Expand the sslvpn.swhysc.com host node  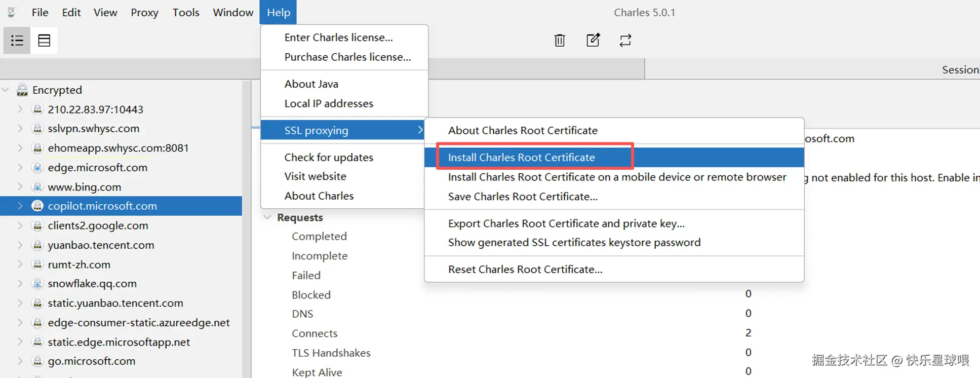(20, 128)
